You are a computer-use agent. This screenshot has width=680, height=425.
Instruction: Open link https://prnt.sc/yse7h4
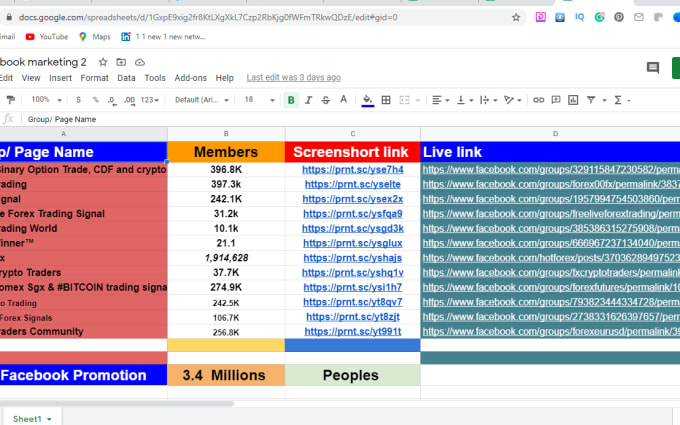tap(353, 170)
